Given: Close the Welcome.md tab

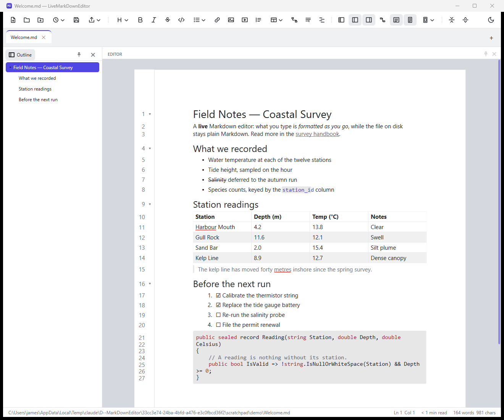Looking at the screenshot, I should tap(44, 37).
